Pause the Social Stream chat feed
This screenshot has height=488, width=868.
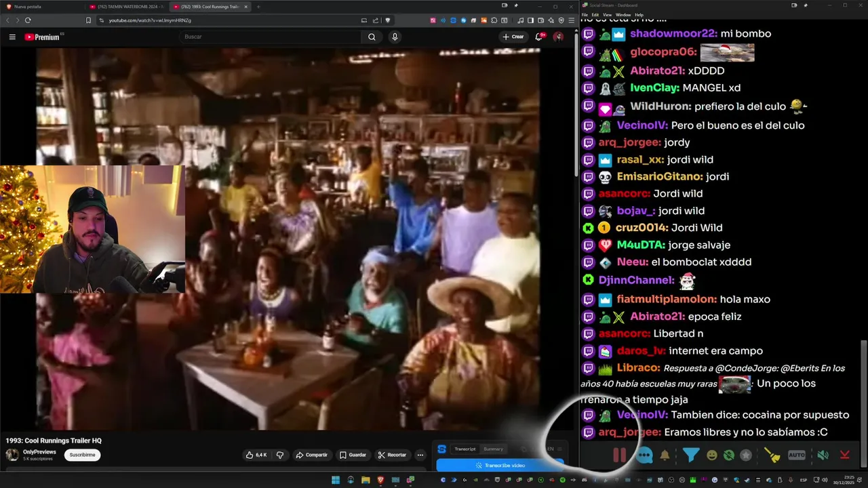tap(619, 455)
